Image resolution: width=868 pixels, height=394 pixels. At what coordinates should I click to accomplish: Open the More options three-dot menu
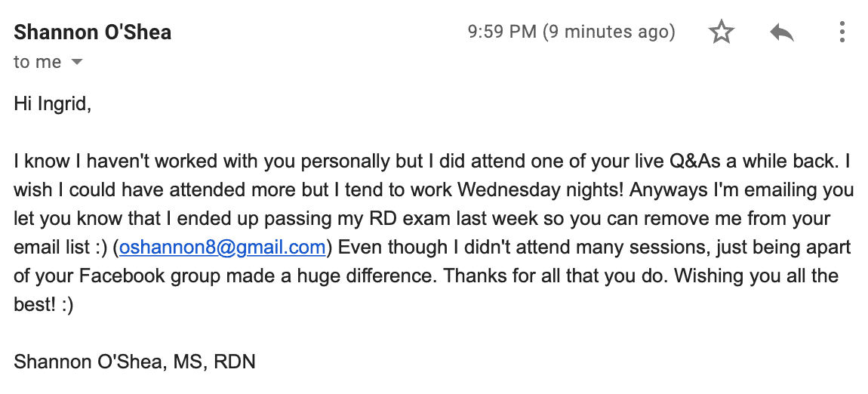pyautogui.click(x=842, y=32)
